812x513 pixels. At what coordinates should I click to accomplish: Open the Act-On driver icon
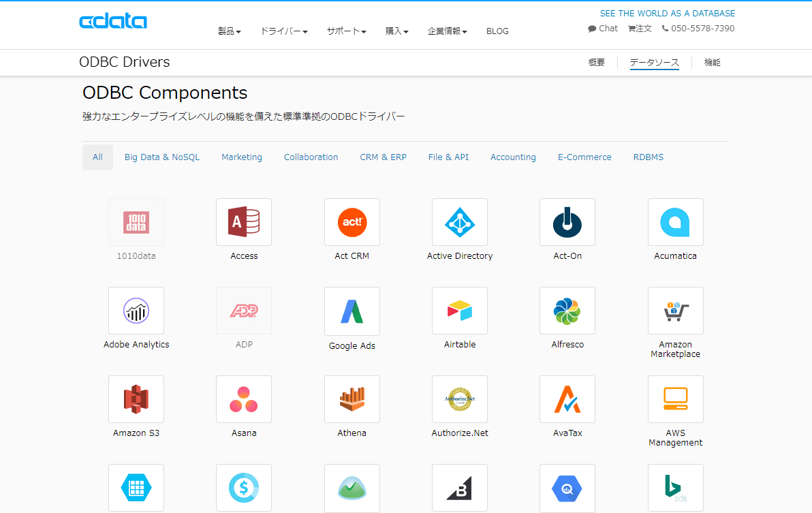tap(567, 222)
